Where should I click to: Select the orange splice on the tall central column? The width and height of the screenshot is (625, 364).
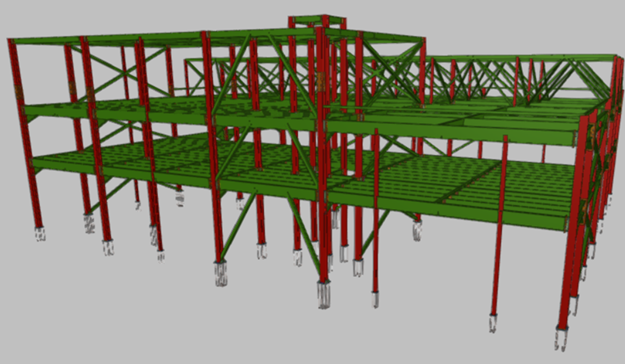point(321,81)
